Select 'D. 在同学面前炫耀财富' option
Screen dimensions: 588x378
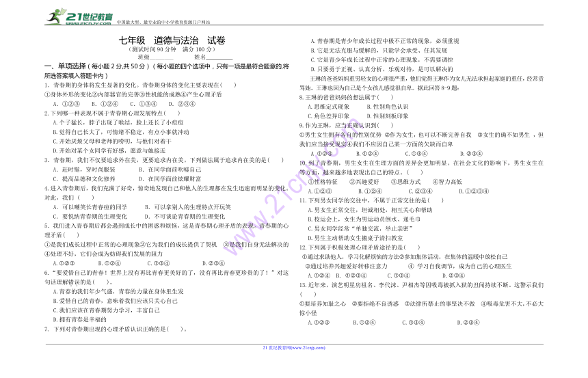pos(170,179)
